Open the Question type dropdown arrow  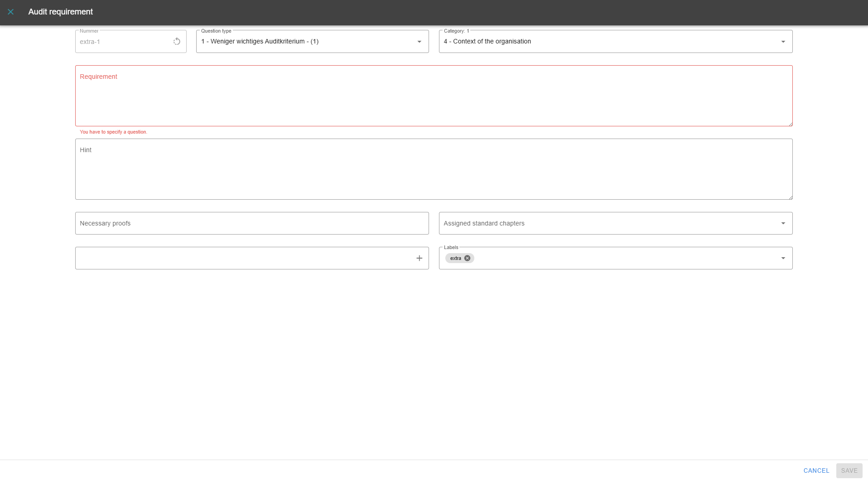tap(419, 42)
